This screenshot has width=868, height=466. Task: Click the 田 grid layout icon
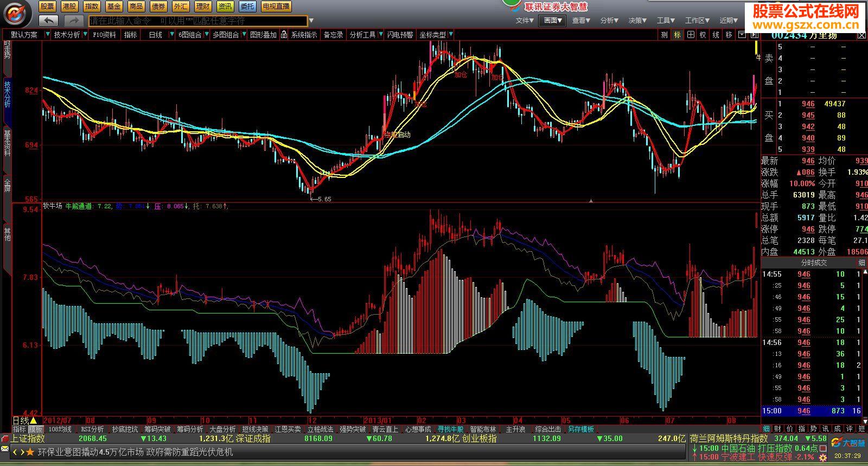coord(690,35)
